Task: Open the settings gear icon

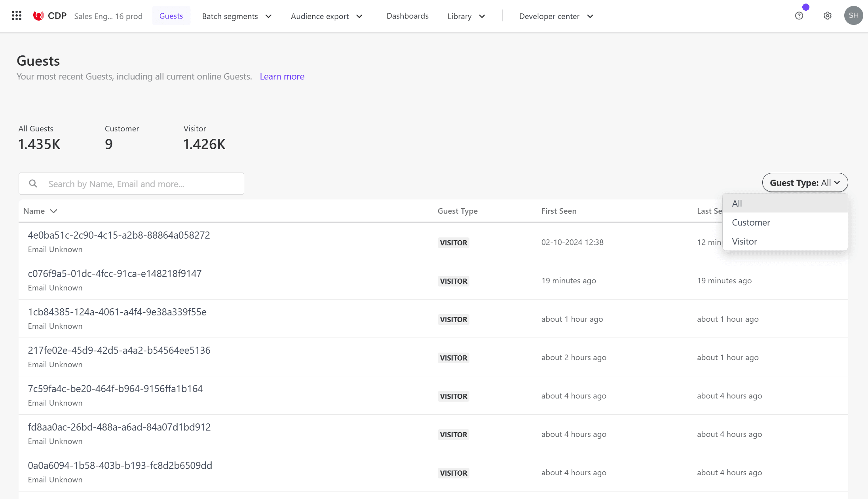Action: [827, 16]
